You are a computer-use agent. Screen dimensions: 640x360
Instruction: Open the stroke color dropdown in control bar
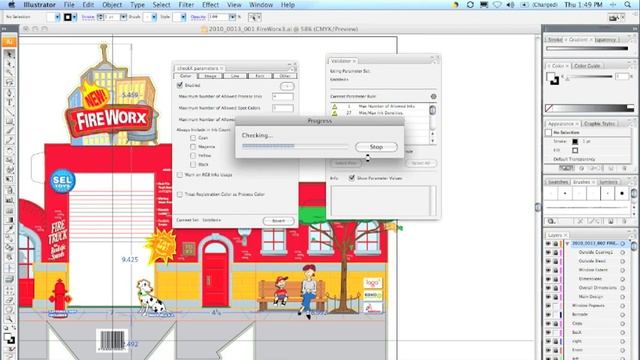[75, 17]
